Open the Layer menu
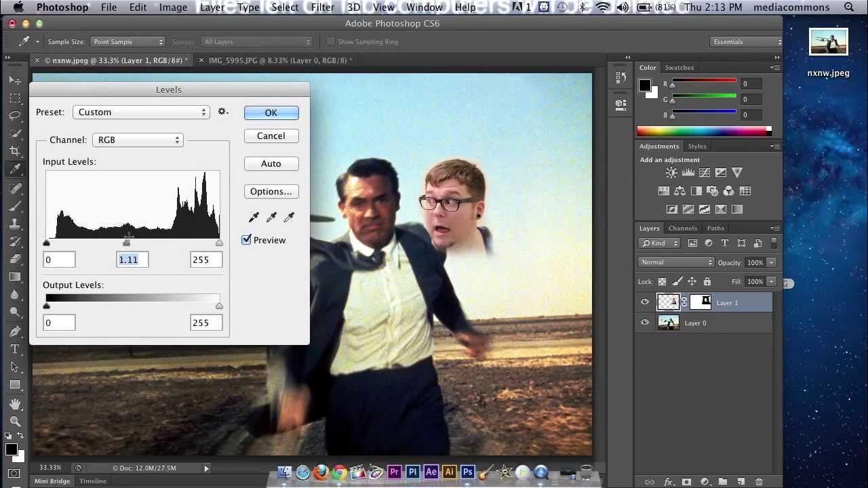 (212, 7)
